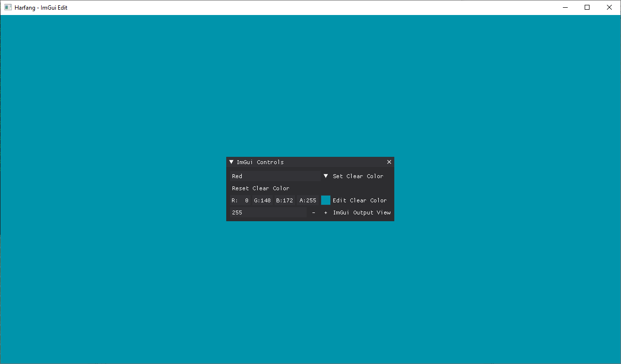Image resolution: width=621 pixels, height=364 pixels.
Task: Click the ImGui Output View label
Action: 362,212
